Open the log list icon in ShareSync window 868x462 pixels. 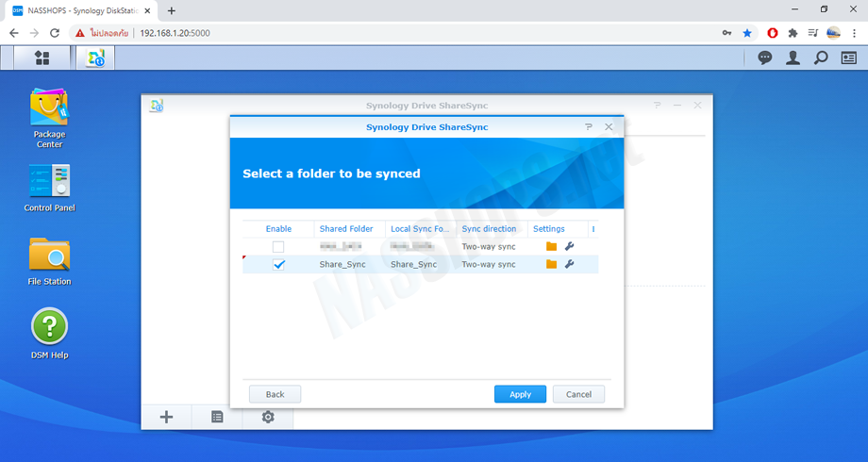click(217, 417)
